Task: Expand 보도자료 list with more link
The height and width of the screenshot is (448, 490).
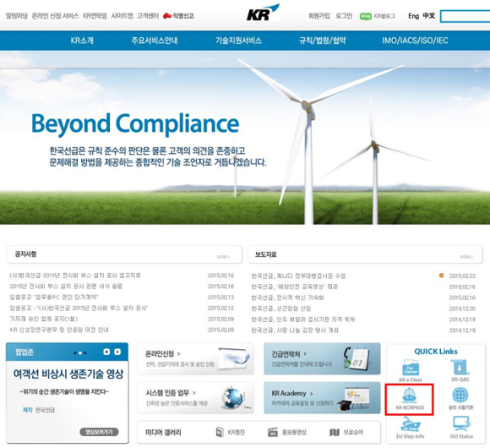Action: [466, 257]
